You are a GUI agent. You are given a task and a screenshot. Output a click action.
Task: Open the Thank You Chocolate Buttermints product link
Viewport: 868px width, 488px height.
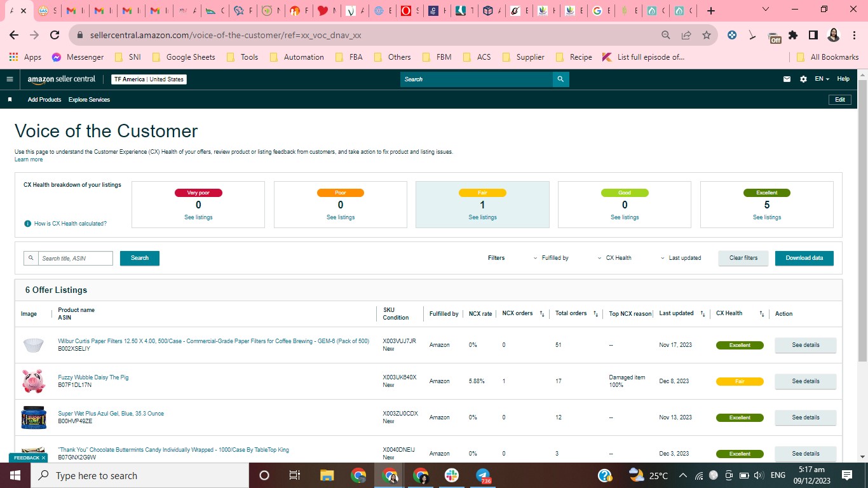coord(173,450)
